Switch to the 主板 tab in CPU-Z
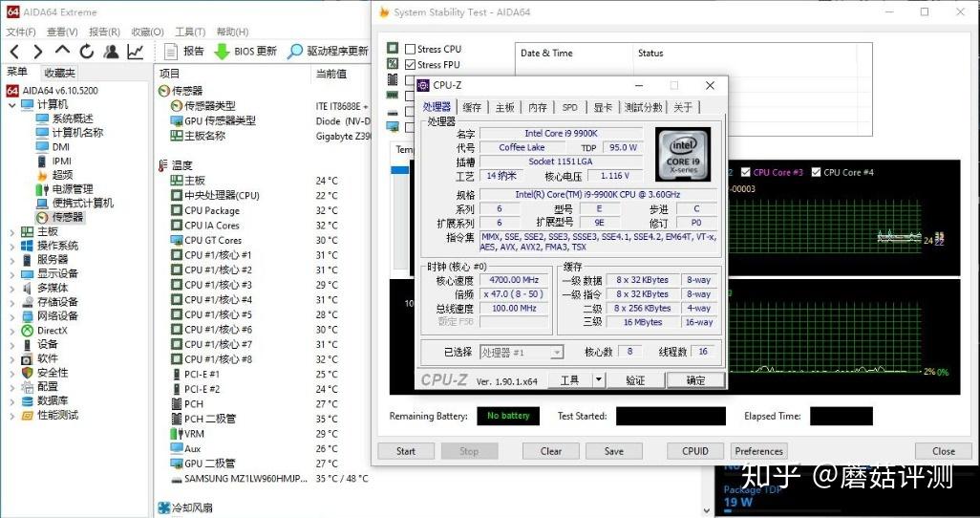The image size is (980, 518). 505,107
